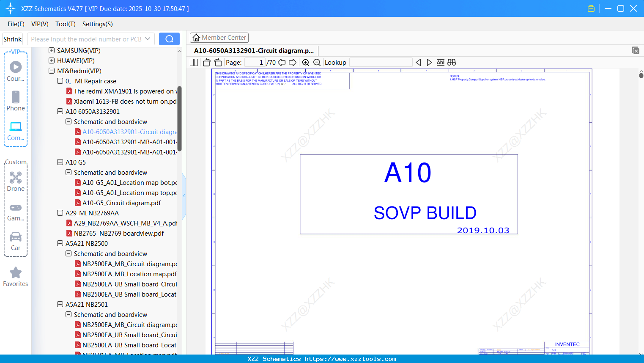Open NB2765 NB2769 boardview.pdf
This screenshot has width=644, height=363.
[119, 234]
